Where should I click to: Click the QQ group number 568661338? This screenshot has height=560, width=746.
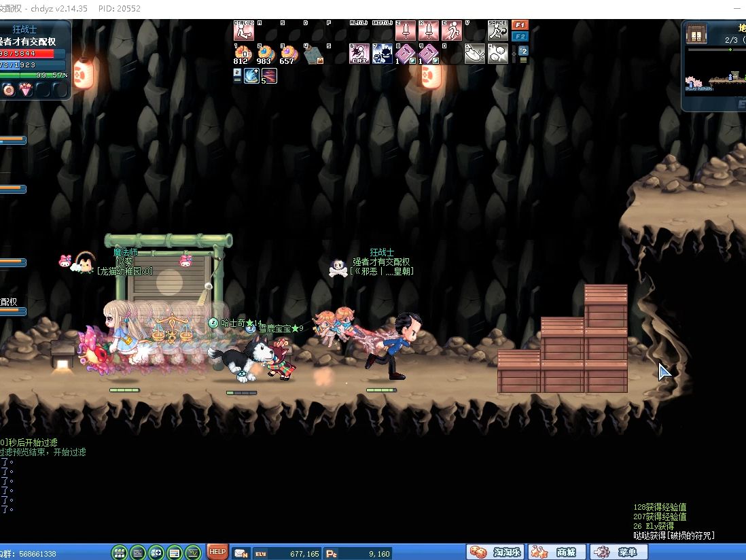tap(37, 555)
